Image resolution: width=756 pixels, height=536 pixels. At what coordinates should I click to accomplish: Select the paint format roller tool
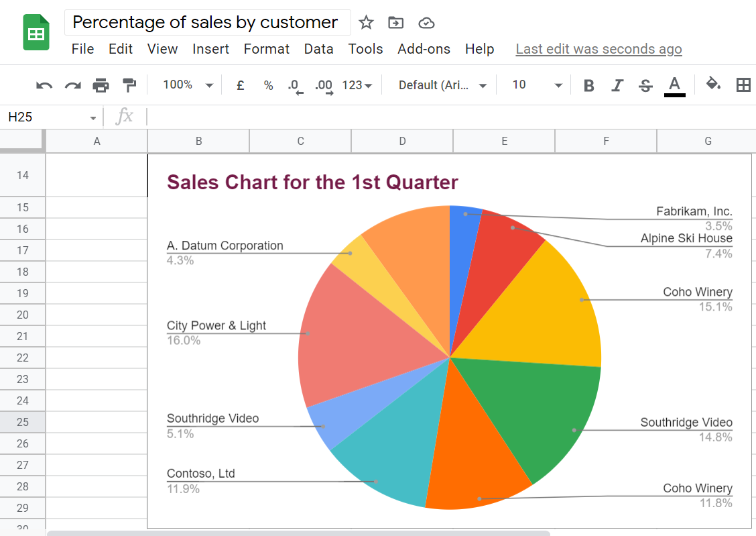point(129,85)
